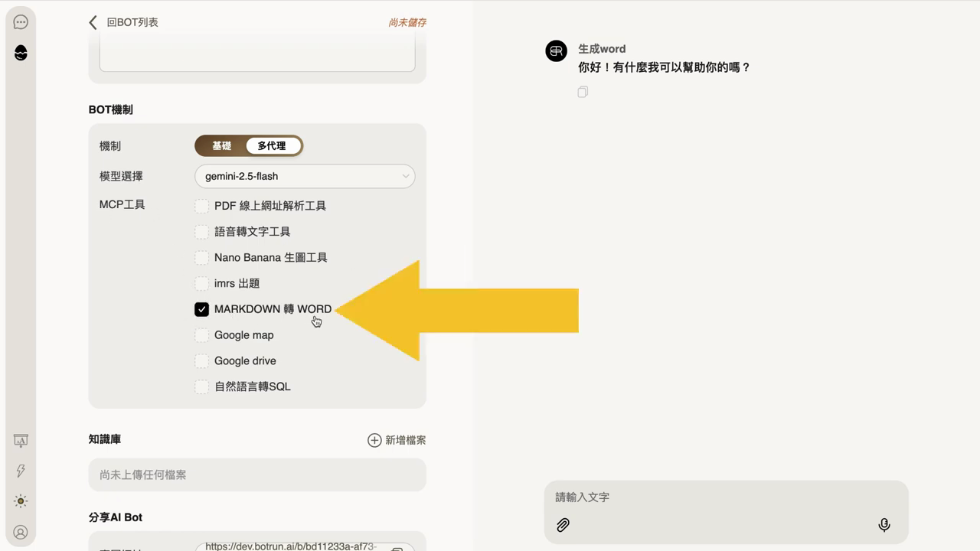Open the gemini-2.5-flash model dropdown
This screenshot has height=551, width=980.
tap(305, 176)
